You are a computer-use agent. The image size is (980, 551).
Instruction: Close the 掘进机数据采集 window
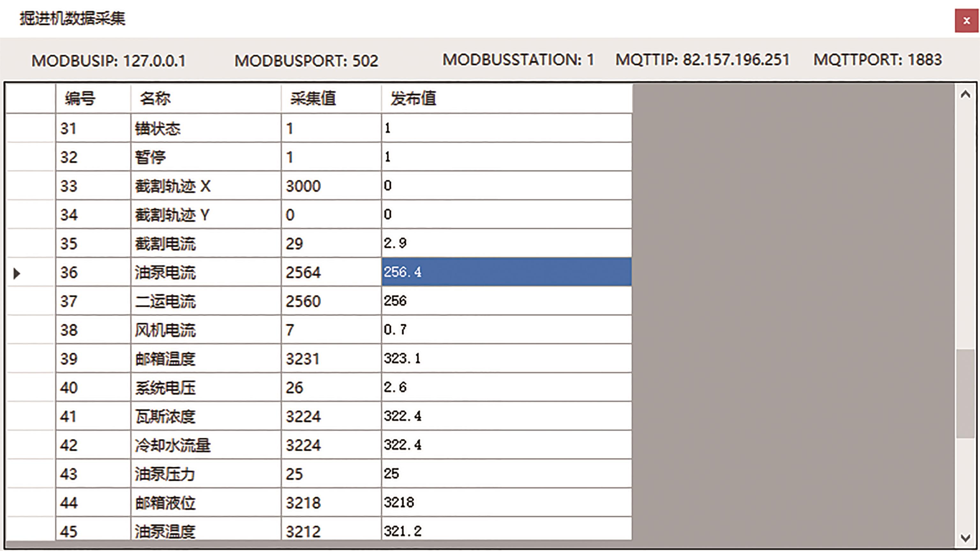[966, 21]
